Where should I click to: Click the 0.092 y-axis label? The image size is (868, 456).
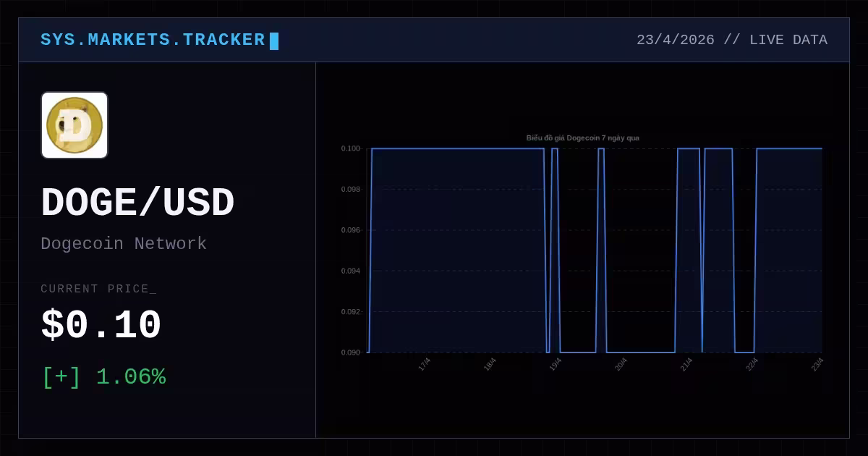coord(351,312)
